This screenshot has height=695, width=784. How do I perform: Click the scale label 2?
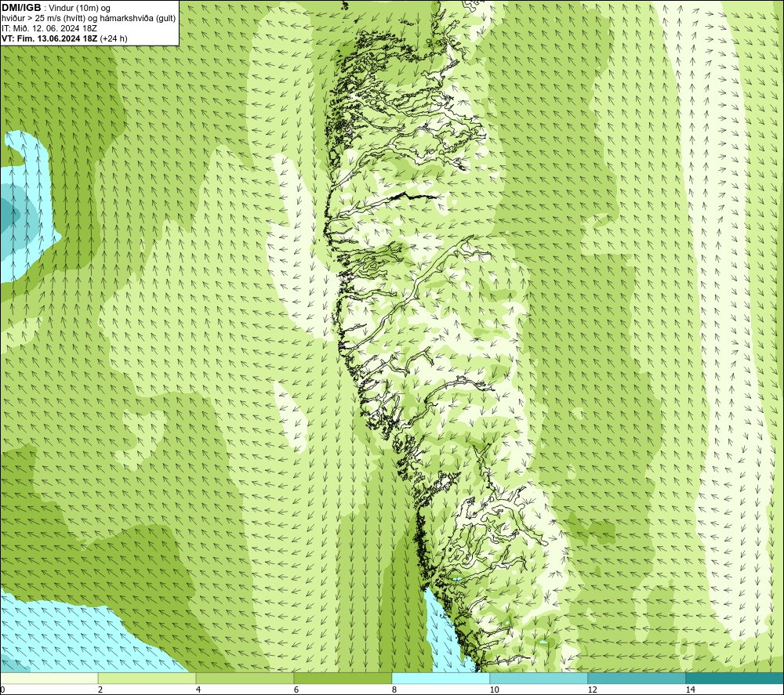[100, 690]
